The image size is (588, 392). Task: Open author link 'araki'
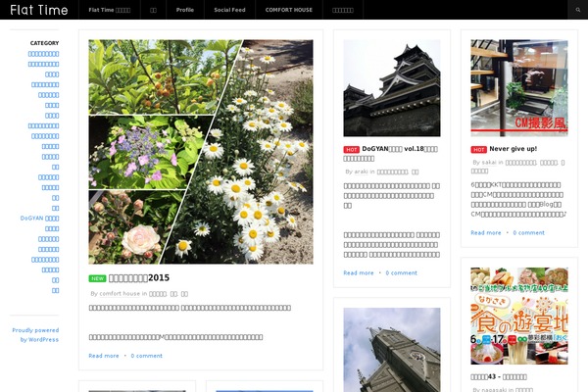click(361, 171)
